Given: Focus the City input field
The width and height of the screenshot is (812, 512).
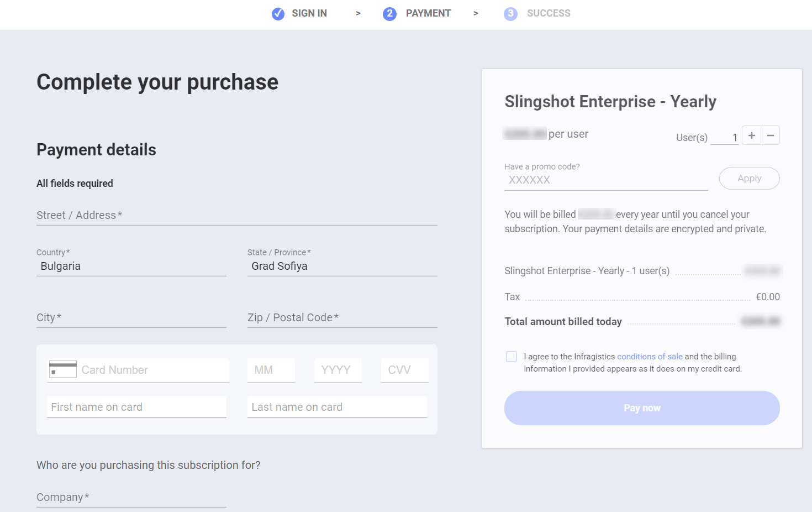Looking at the screenshot, I should tap(131, 317).
